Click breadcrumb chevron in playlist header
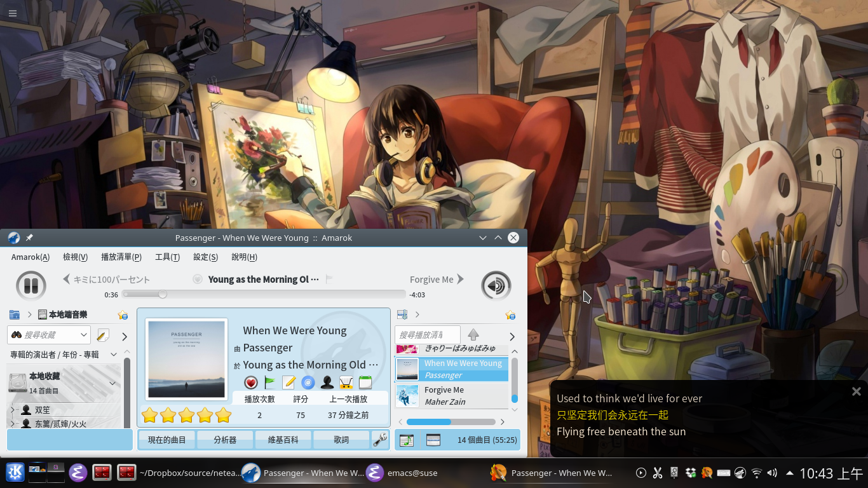Screen dimensions: 868x488 pyautogui.click(x=417, y=315)
